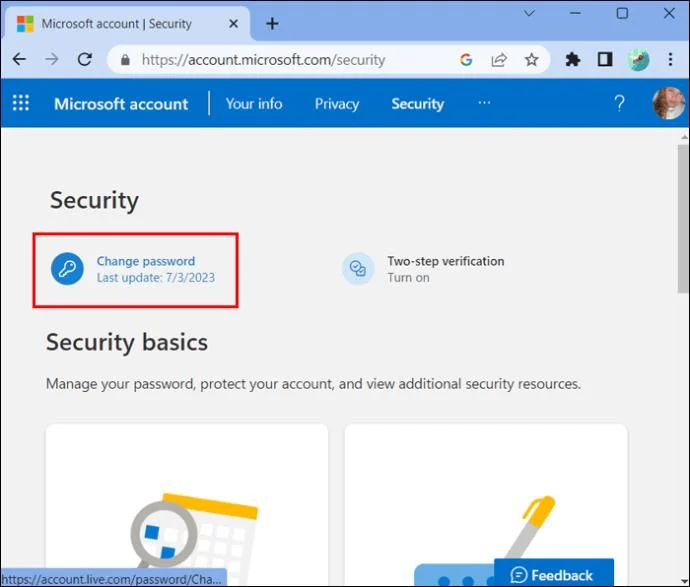
Task: Click the page vertical scrollbar thumb
Action: [683, 218]
